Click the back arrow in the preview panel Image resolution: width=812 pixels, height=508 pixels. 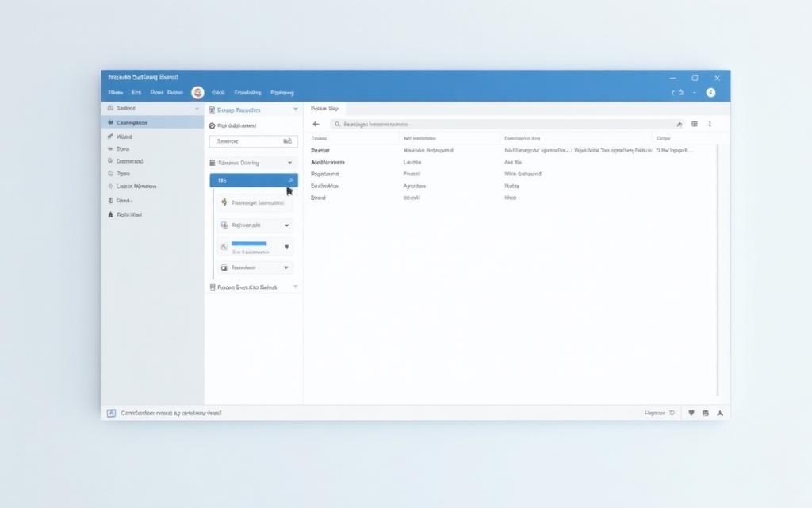315,124
